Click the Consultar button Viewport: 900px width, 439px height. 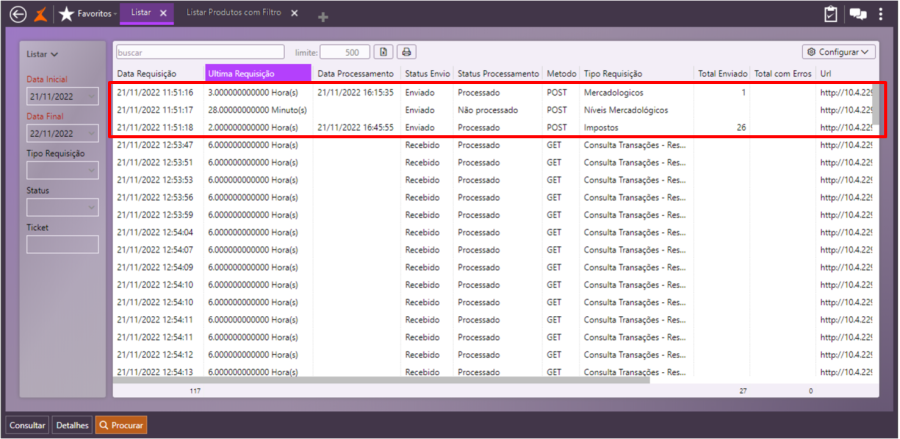[27, 425]
